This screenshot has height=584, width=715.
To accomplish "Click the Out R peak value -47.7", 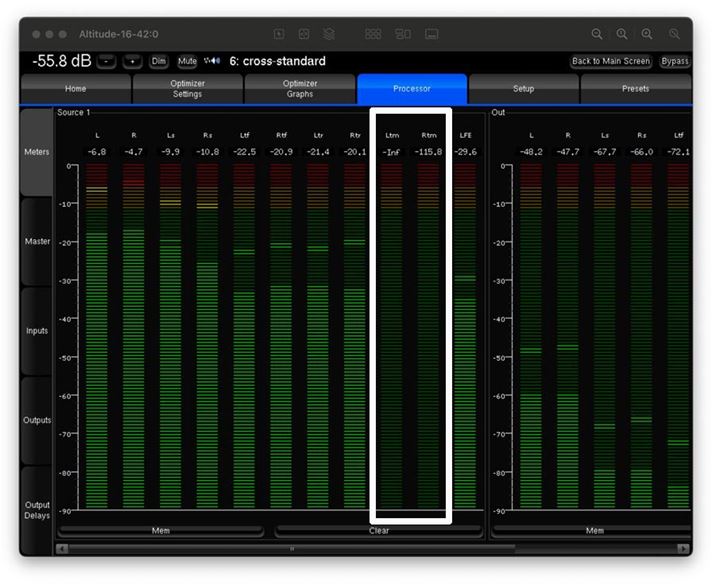I will pyautogui.click(x=568, y=152).
